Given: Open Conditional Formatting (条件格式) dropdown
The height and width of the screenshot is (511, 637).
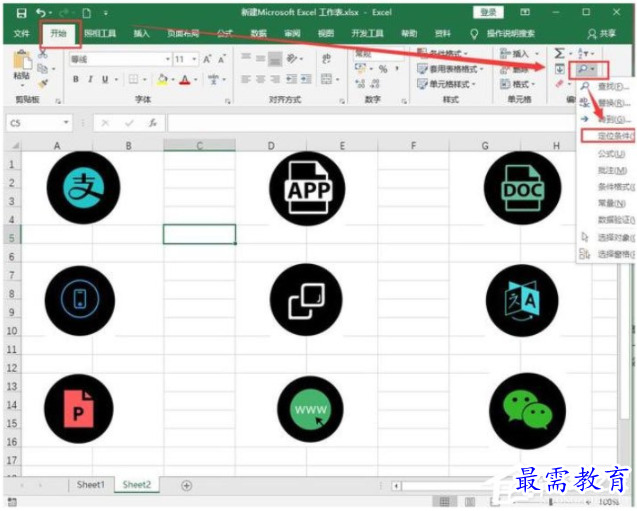Looking at the screenshot, I should click(444, 53).
